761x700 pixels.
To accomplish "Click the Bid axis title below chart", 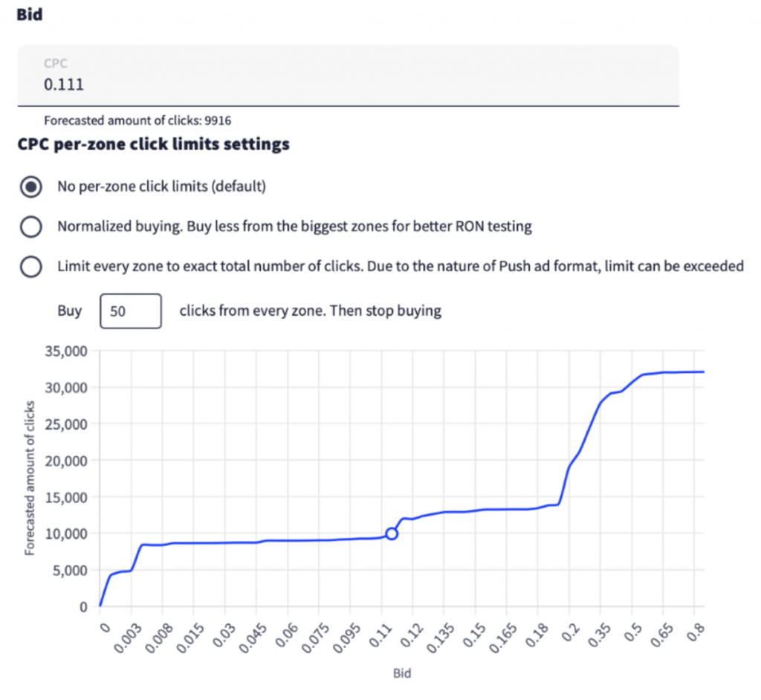I will (x=401, y=674).
